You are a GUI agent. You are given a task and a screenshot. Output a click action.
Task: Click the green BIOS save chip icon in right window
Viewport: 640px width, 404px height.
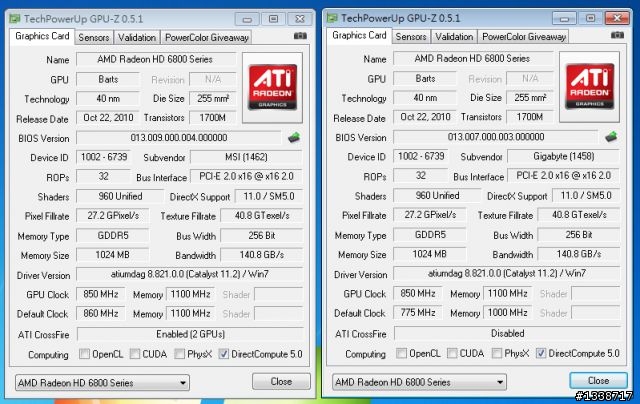(x=611, y=137)
